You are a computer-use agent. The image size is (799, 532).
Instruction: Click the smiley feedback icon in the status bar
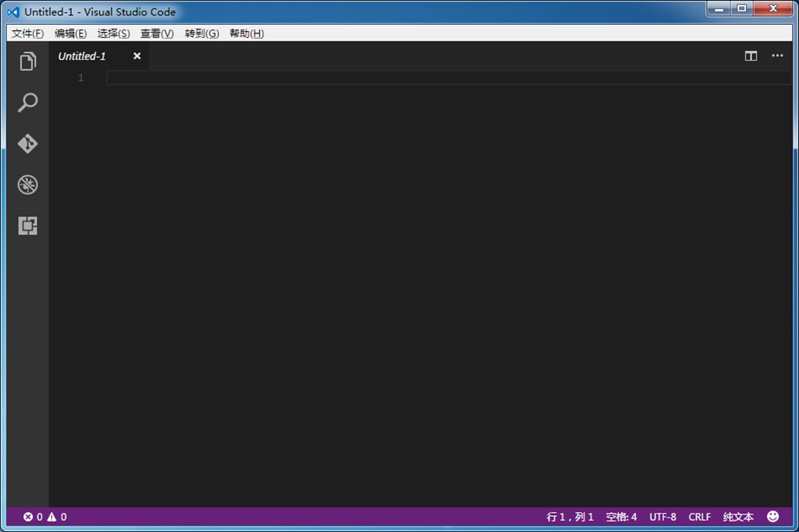click(x=773, y=516)
